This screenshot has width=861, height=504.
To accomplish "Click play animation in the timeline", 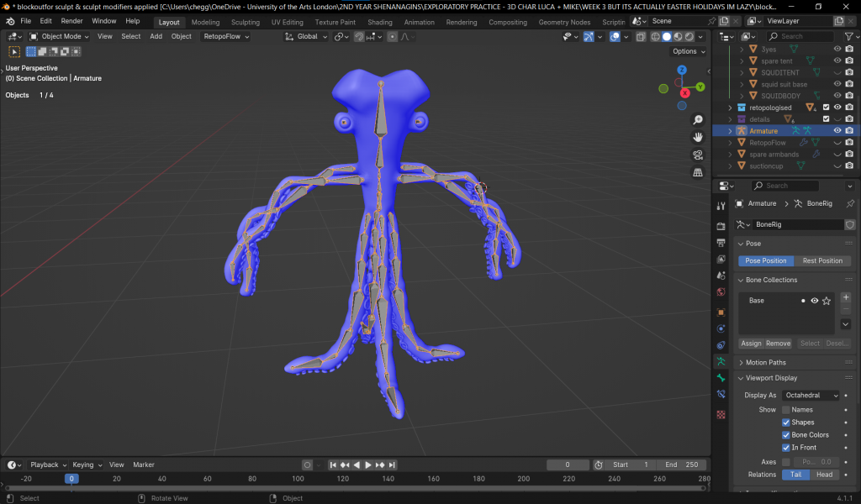I will 368,465.
